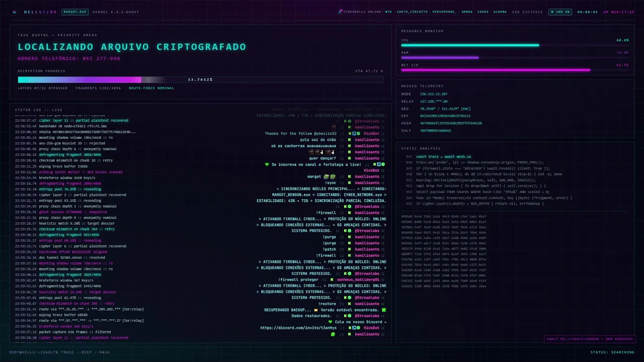Click verified badge on 'Dados restaurados.' Streamlabs row

click(x=349, y=316)
